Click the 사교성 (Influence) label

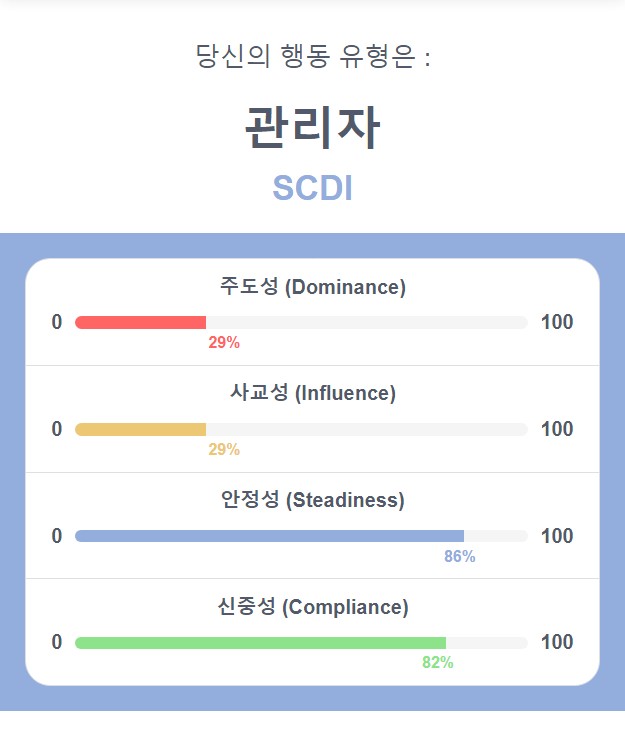[312, 392]
